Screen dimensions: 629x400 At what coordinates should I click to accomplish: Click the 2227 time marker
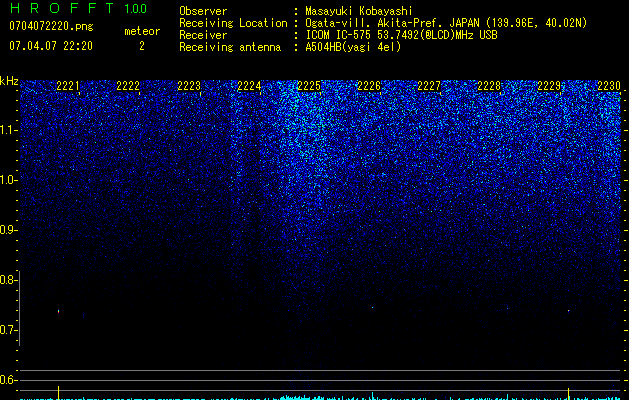point(429,86)
